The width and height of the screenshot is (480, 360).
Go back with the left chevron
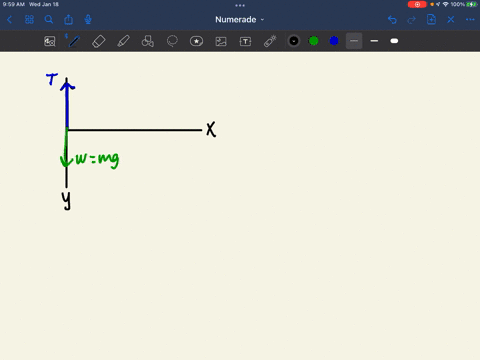point(9,20)
